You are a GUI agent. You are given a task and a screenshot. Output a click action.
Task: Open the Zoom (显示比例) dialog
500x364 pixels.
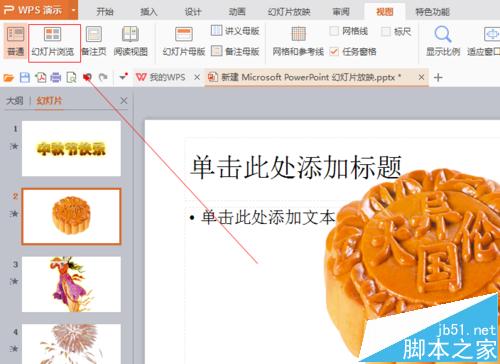point(443,42)
